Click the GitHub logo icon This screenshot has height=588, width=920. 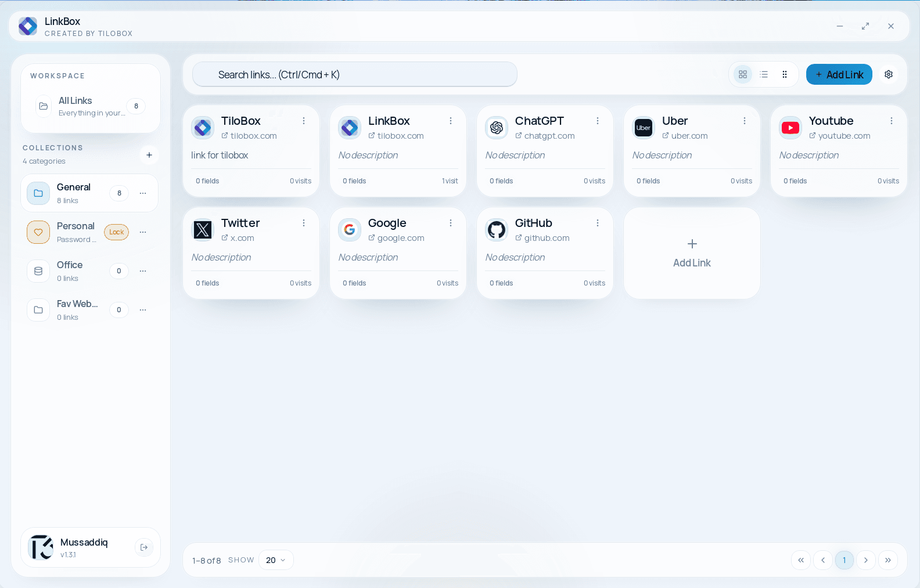pos(497,230)
